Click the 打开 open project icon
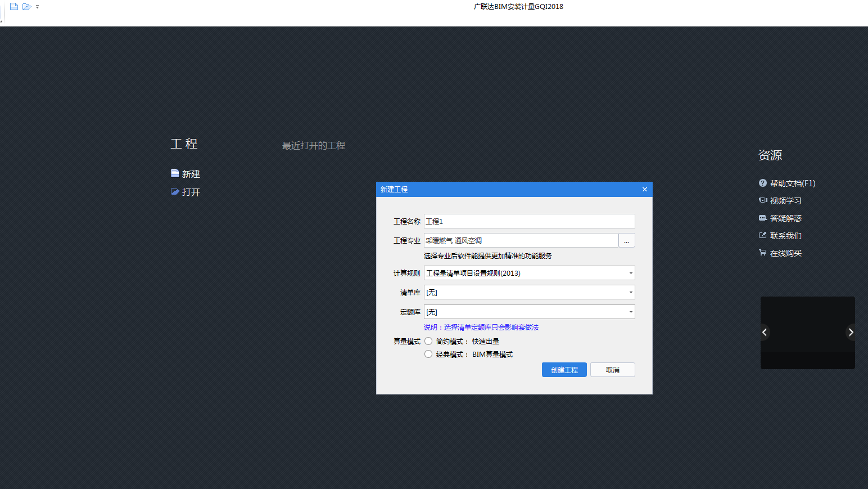 click(x=175, y=192)
